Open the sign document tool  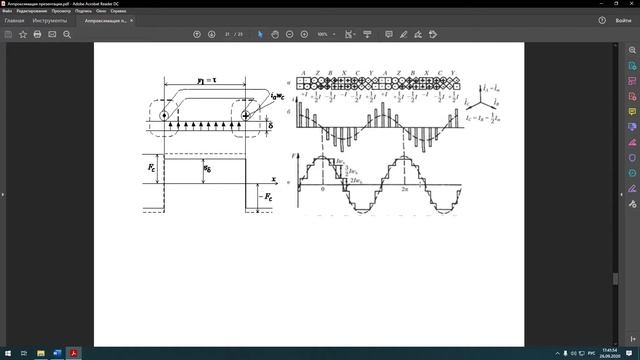tap(418, 35)
